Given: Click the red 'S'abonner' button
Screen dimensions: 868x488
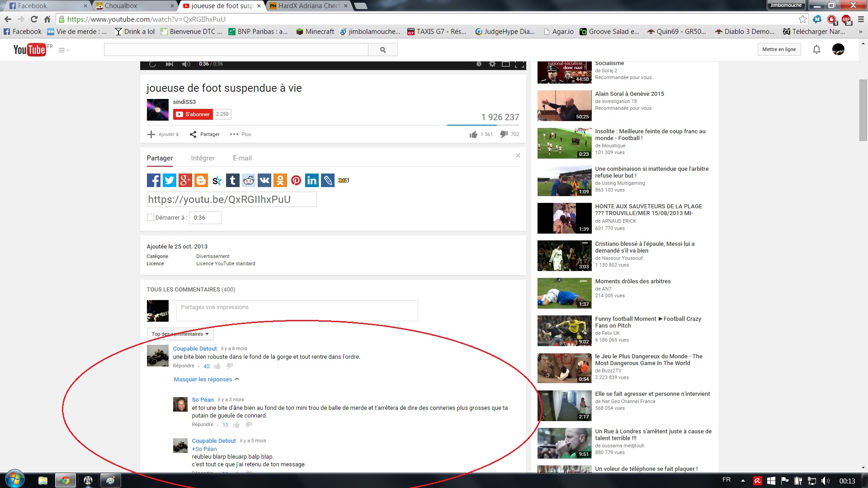Looking at the screenshot, I should coord(193,114).
